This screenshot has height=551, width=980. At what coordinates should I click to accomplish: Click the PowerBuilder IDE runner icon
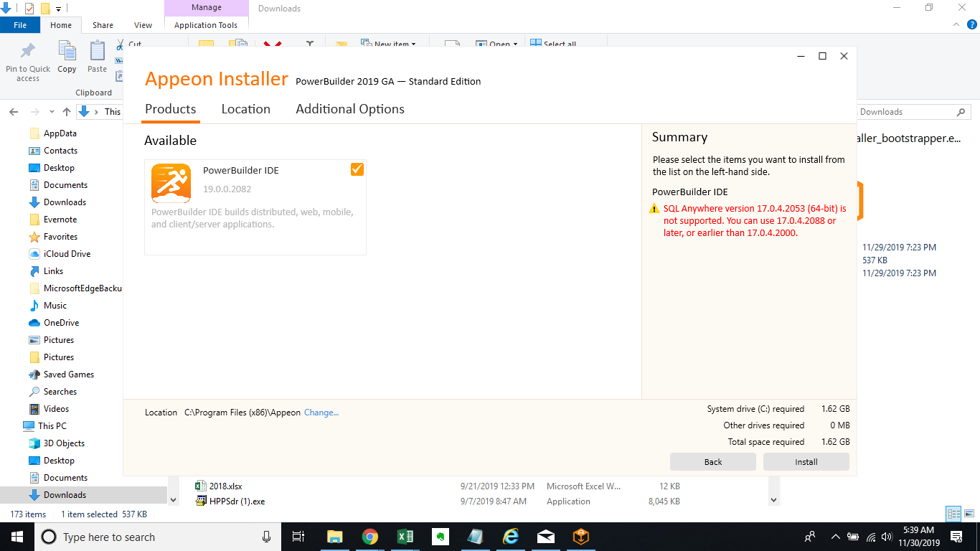(x=171, y=183)
